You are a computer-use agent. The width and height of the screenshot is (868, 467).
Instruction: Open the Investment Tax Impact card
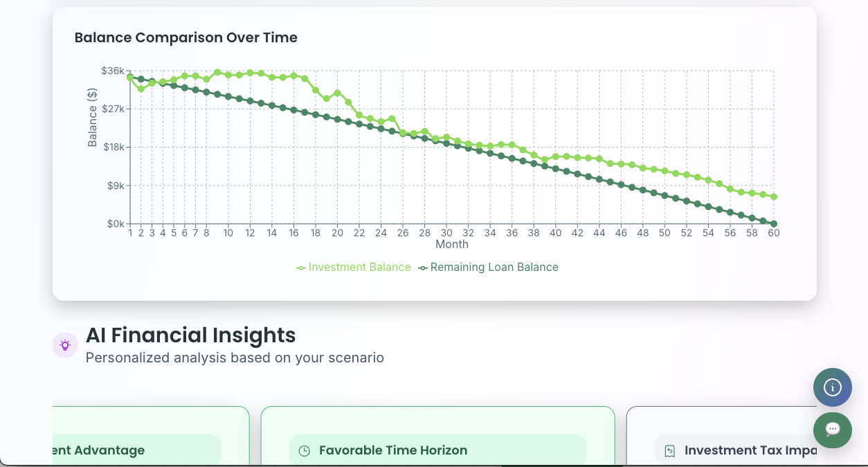(x=721, y=436)
